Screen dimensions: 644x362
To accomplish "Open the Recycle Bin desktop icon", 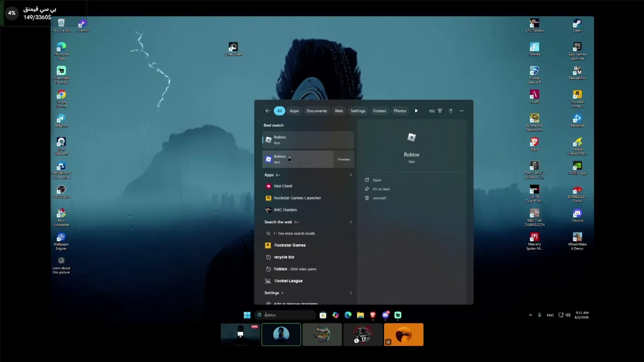I will coord(61,26).
